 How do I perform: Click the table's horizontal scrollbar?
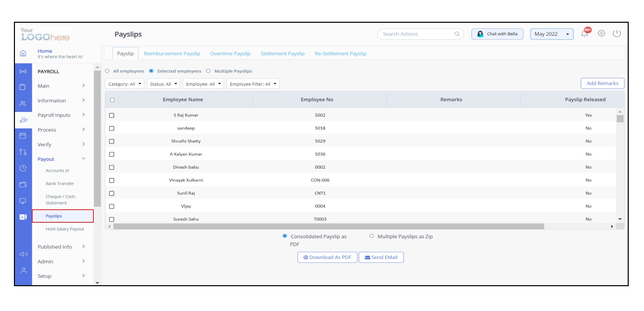(328, 226)
